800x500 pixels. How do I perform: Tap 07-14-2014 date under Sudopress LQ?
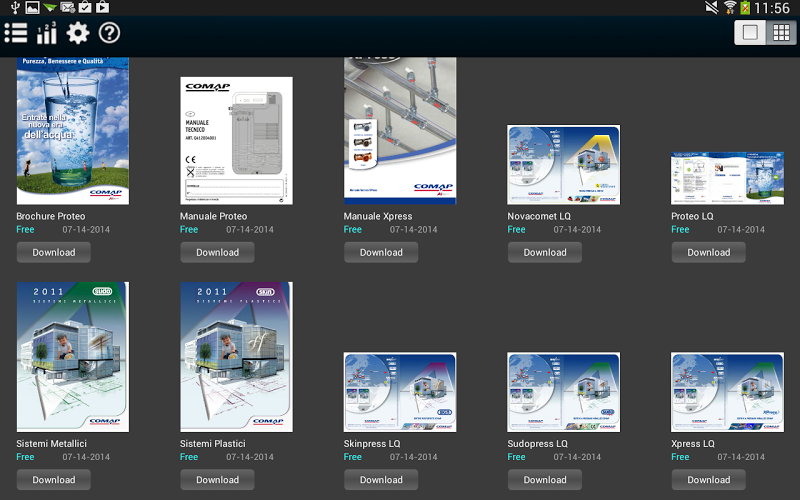[577, 457]
